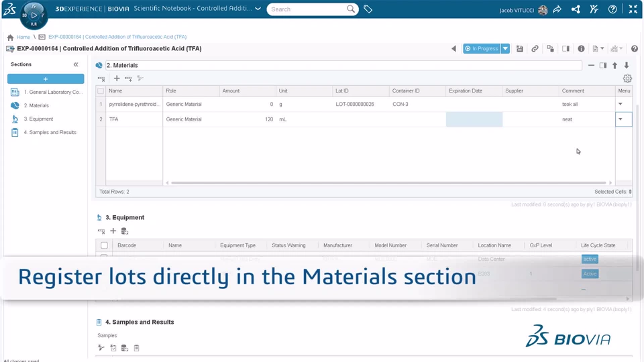
Task: Click the Equipment Type column header
Action: 241,245
